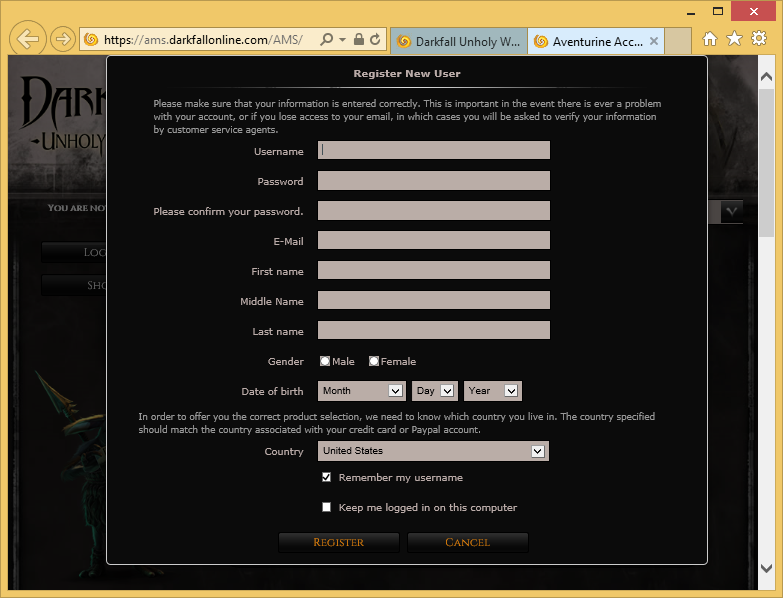Open the Country dropdown showing United States

[433, 451]
